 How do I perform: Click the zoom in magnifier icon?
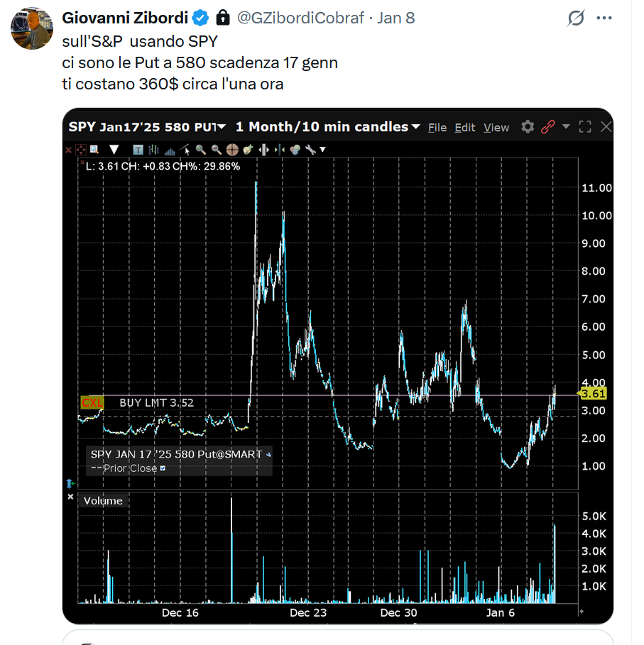[x=200, y=150]
